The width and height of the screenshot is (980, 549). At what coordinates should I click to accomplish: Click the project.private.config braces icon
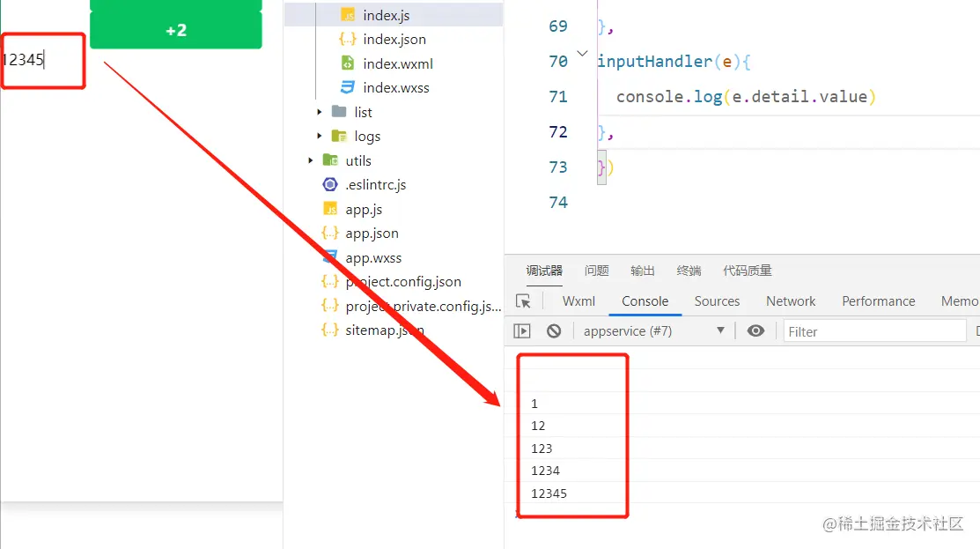point(330,306)
